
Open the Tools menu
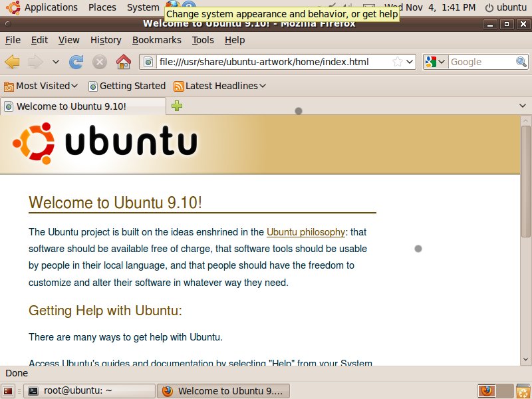(203, 40)
